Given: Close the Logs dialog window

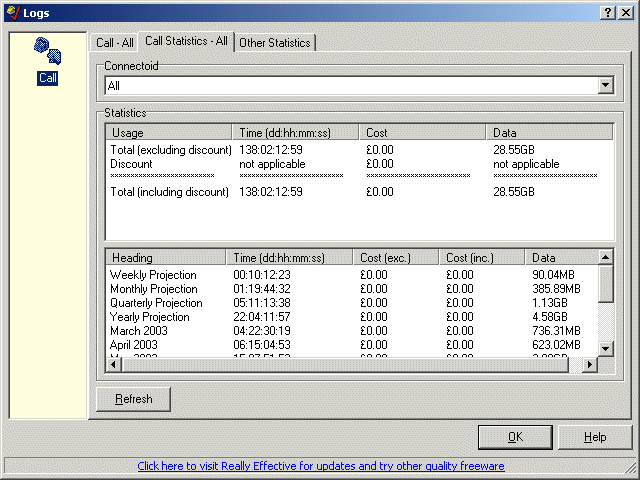Looking at the screenshot, I should 626,13.
